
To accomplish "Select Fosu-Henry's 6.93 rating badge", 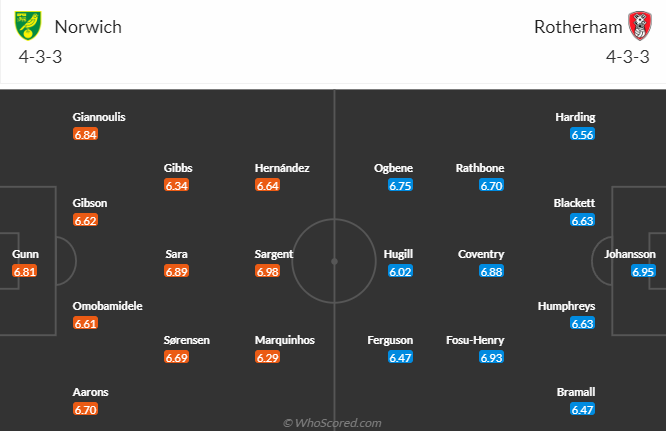I will point(491,358).
